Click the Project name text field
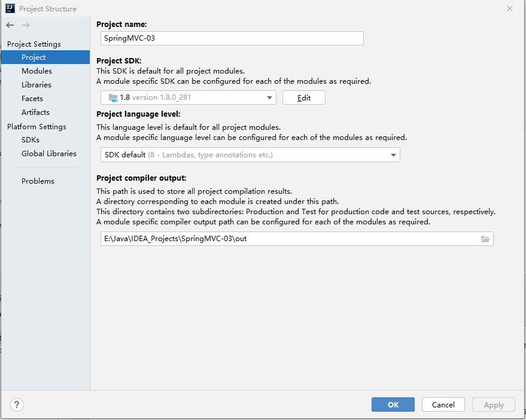The width and height of the screenshot is (526, 420). pos(233,38)
